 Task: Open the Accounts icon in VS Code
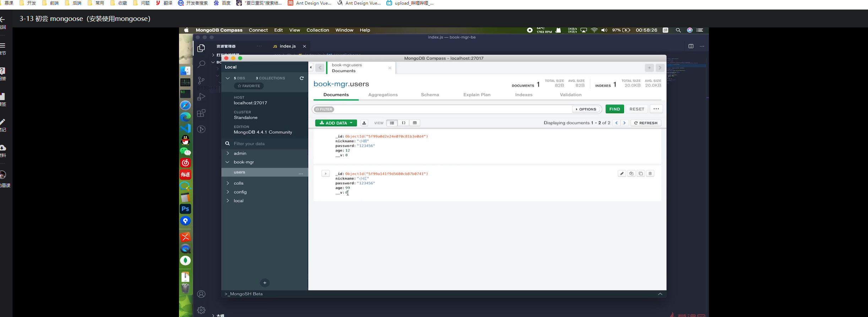click(201, 294)
